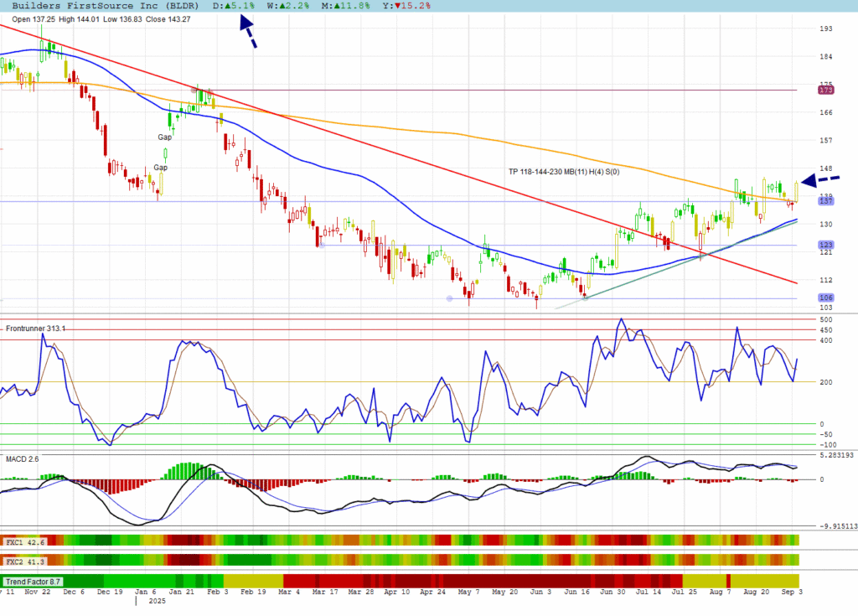Click the 148 price axis label
This screenshot has height=616, width=858.
(x=825, y=168)
